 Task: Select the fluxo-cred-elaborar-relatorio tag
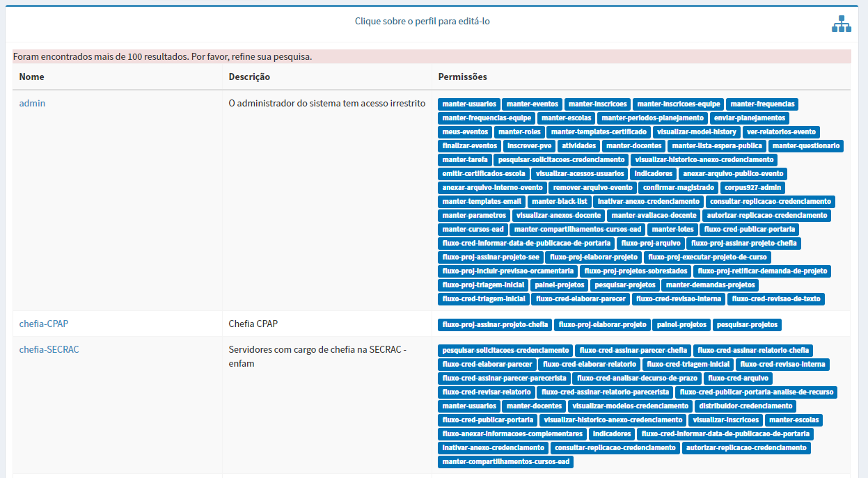[589, 365]
